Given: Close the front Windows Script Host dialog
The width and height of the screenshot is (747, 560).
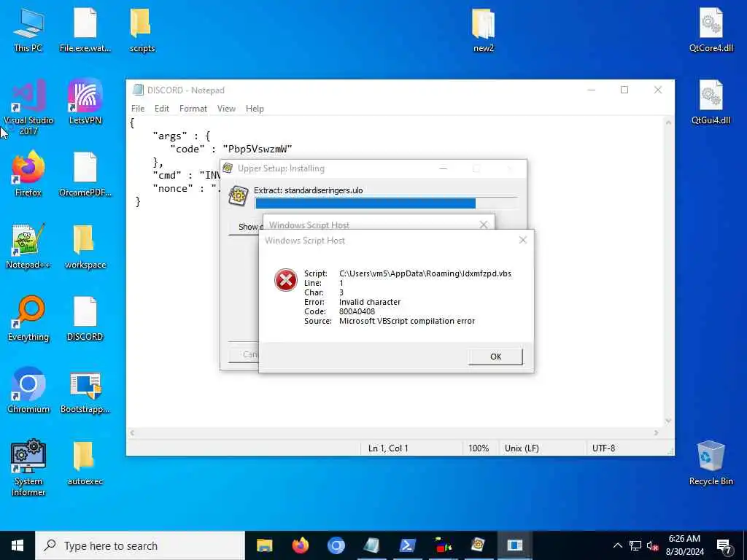Looking at the screenshot, I should click(x=522, y=240).
